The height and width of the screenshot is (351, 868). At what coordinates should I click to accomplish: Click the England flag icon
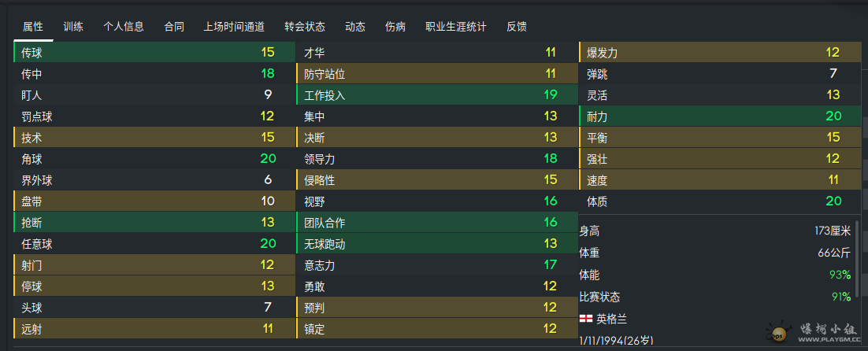[585, 319]
